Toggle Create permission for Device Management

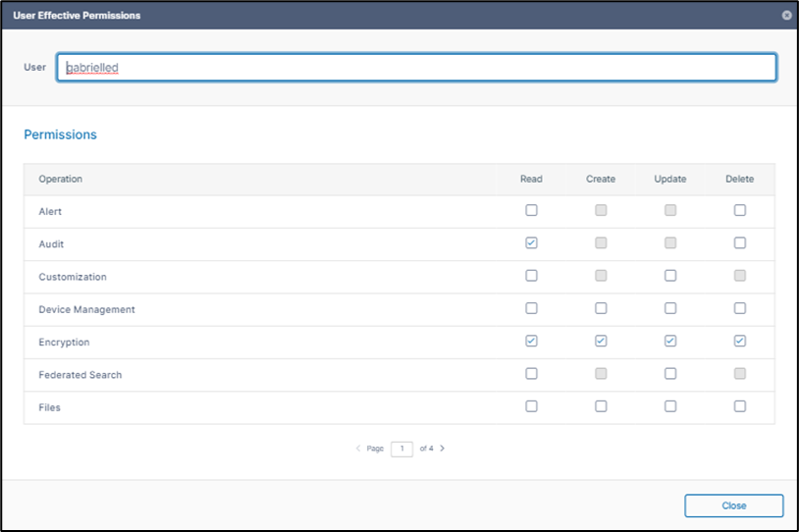[601, 308]
